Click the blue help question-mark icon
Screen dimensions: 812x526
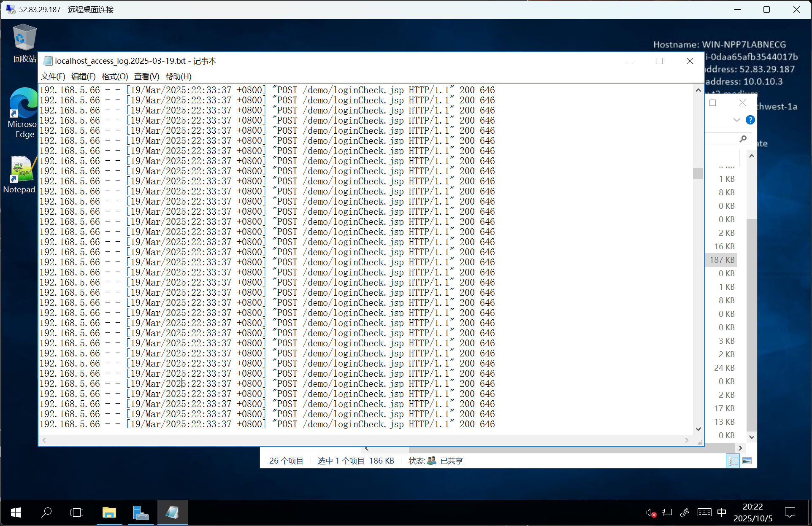pyautogui.click(x=750, y=120)
